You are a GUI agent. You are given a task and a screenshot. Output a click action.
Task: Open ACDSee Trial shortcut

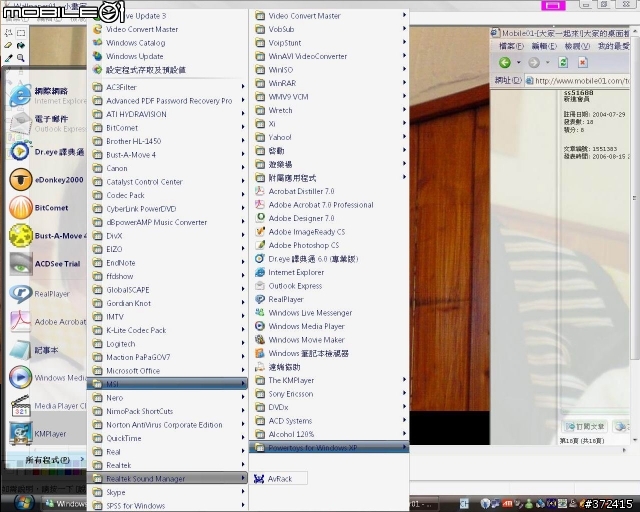point(46,264)
